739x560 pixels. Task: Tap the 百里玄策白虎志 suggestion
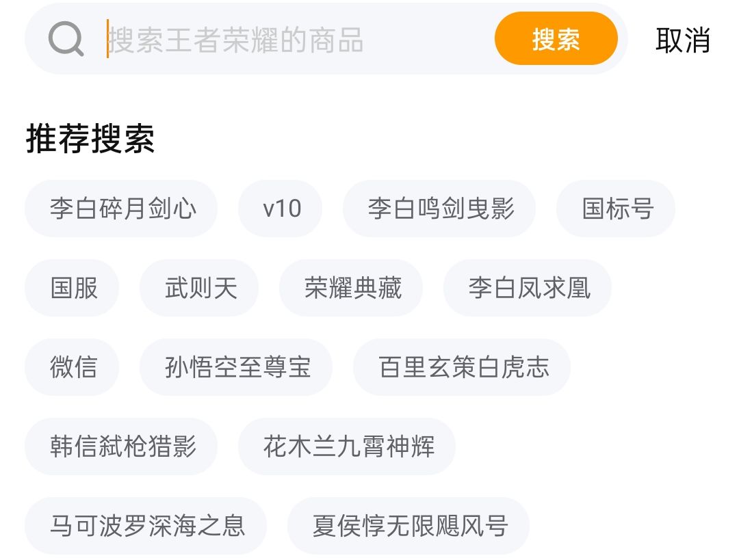point(462,367)
